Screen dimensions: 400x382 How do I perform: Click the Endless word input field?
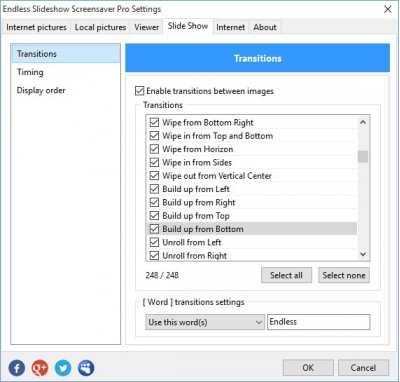[x=318, y=322]
